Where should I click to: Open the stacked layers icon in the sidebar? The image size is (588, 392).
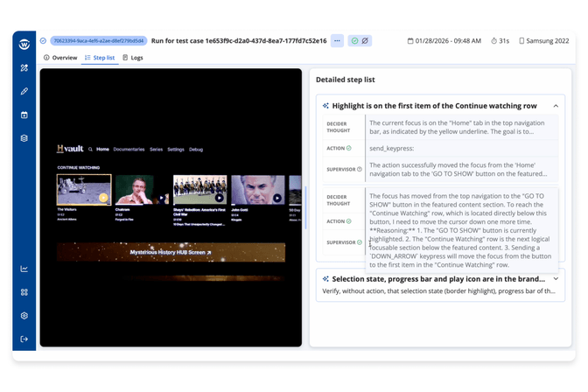click(x=24, y=138)
